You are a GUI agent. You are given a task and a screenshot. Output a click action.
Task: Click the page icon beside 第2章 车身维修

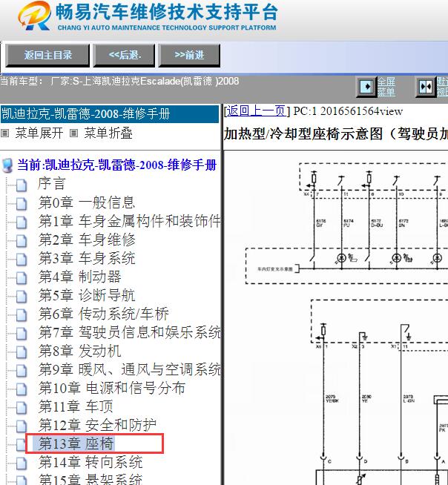pos(22,240)
